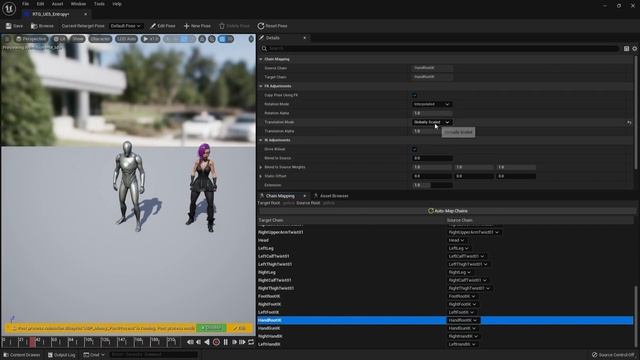Adjust the Translation Alpha slider field
Image resolution: width=640 pixels, height=360 pixels.
pyautogui.click(x=427, y=131)
